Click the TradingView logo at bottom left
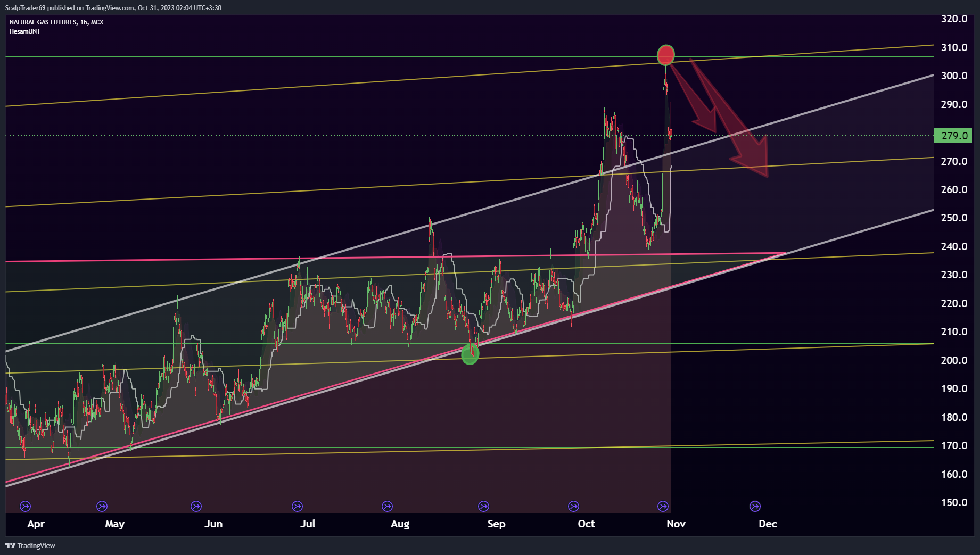Image resolution: width=980 pixels, height=555 pixels. point(30,545)
